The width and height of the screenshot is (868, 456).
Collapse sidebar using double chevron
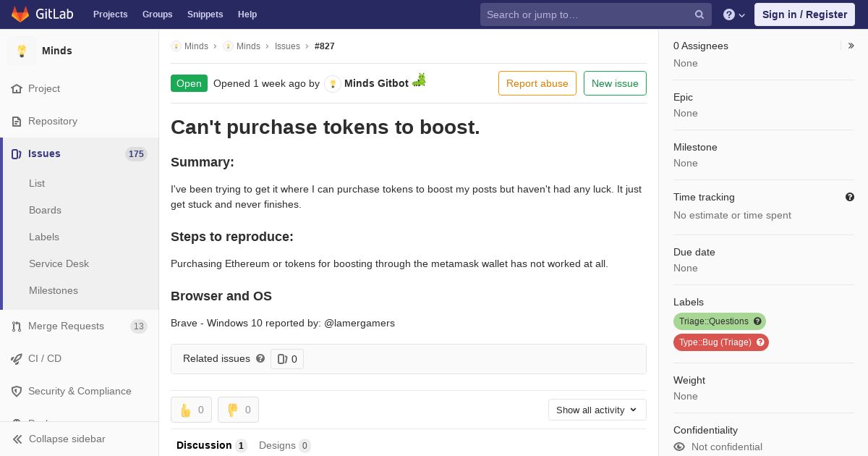pos(17,439)
